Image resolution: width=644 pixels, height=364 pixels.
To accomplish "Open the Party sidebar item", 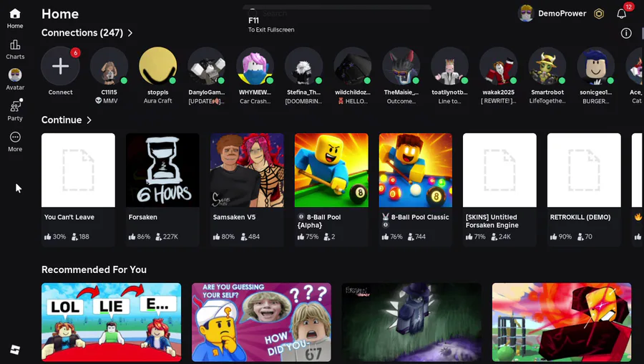I will tap(15, 110).
